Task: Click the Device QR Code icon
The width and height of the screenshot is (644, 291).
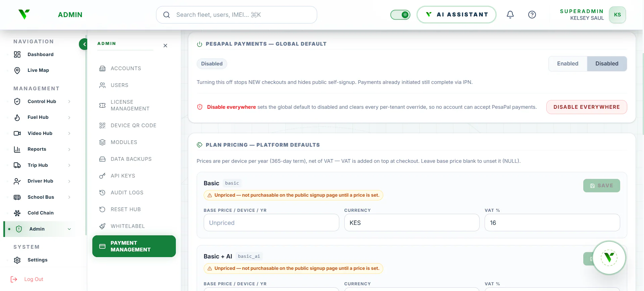Action: coord(102,126)
